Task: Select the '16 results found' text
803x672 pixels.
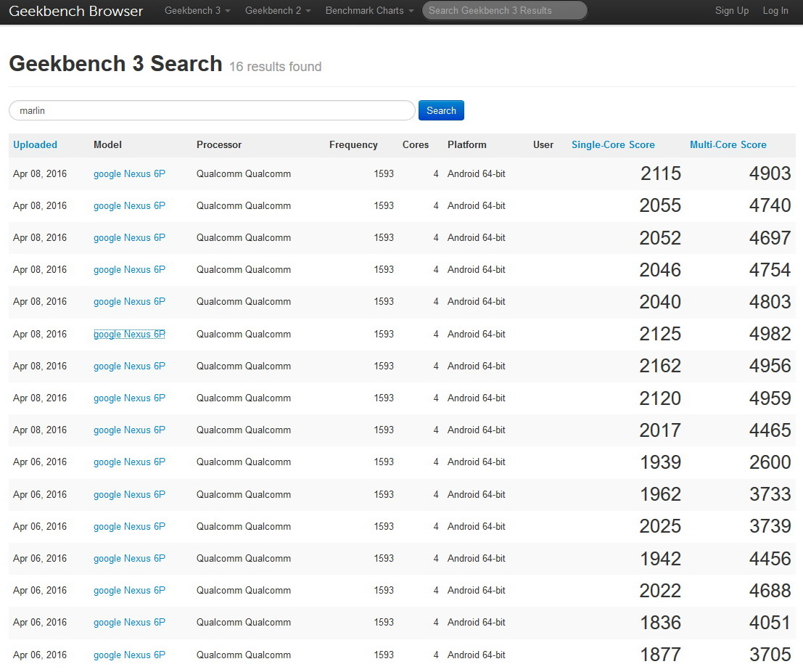Action: (x=275, y=67)
